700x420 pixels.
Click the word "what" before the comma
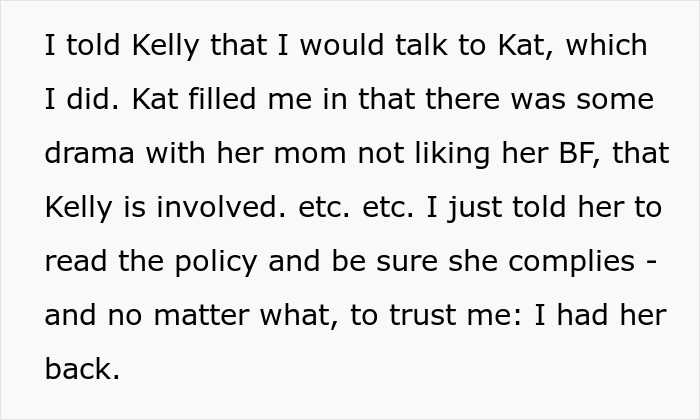311,316
